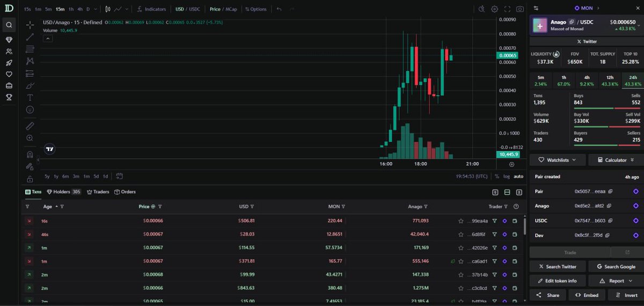This screenshot has width=644, height=306.
Task: Open the Indicators menu
Action: [x=151, y=9]
